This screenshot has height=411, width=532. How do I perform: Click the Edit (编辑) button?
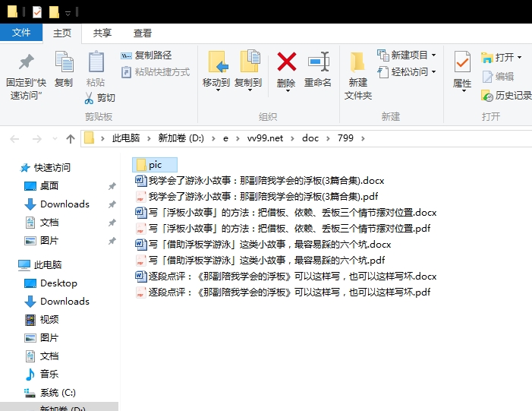tap(498, 77)
